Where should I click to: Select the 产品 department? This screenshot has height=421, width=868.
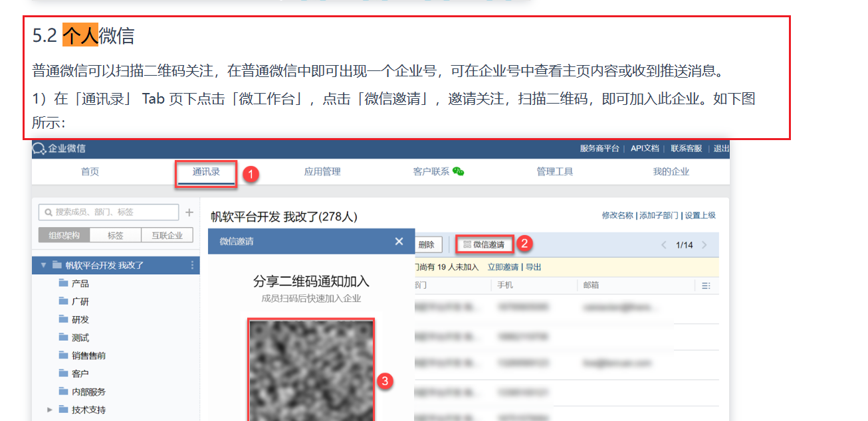click(80, 284)
